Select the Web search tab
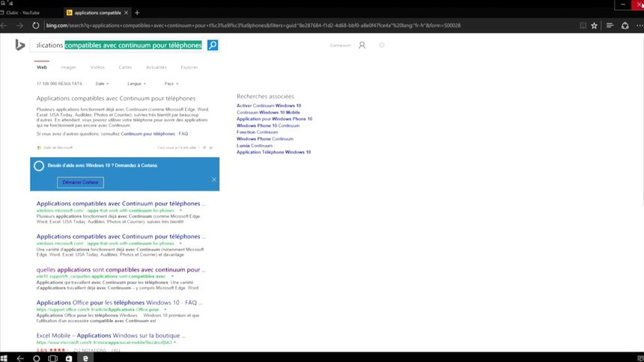 [42, 67]
